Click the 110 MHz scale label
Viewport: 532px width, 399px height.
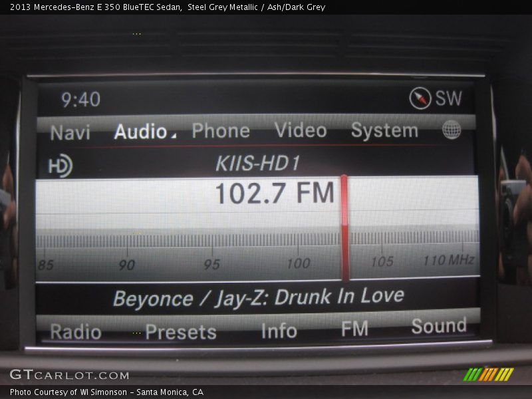pos(449,260)
